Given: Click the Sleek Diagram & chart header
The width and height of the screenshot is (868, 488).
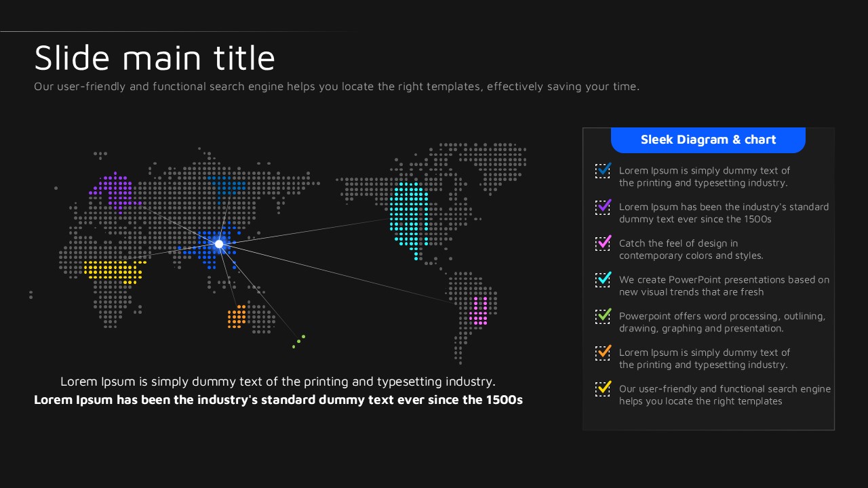Looking at the screenshot, I should click(x=708, y=140).
